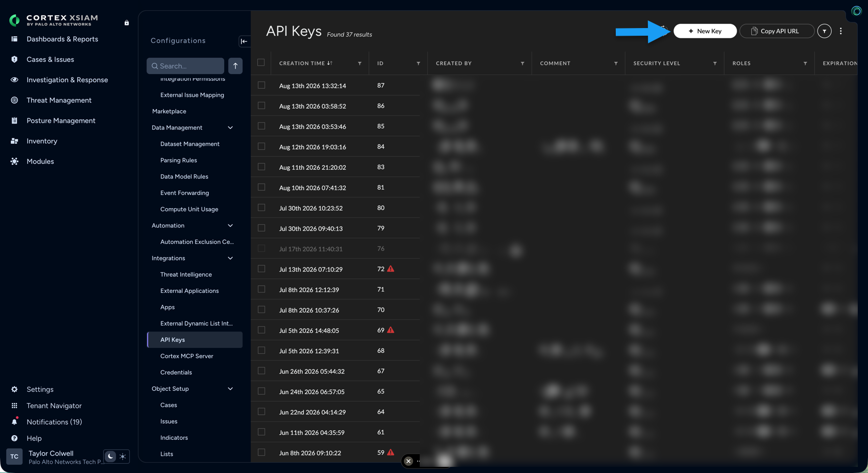The width and height of the screenshot is (868, 473).
Task: Switch to light mode with the sun toggle
Action: (123, 457)
